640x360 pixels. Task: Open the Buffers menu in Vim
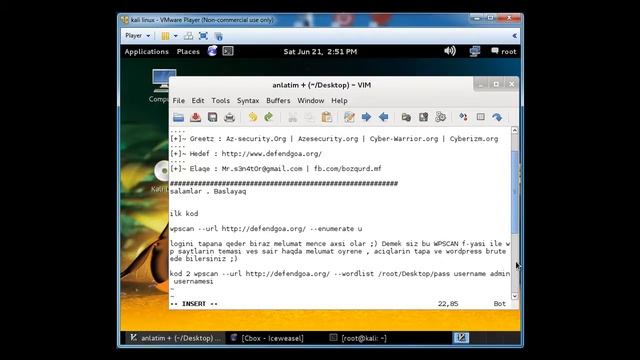pyautogui.click(x=278, y=100)
